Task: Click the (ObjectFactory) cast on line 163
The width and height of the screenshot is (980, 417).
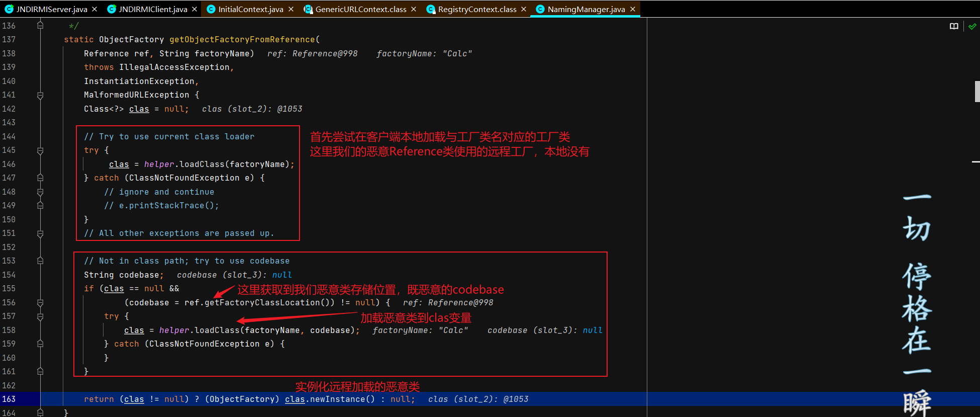Action: coord(242,399)
